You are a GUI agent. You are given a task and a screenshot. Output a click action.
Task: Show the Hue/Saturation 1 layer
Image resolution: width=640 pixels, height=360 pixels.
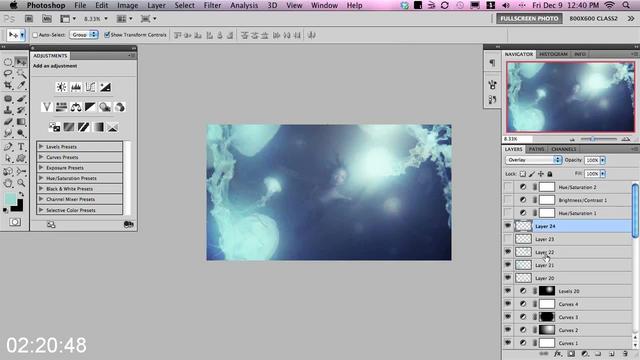tap(508, 213)
